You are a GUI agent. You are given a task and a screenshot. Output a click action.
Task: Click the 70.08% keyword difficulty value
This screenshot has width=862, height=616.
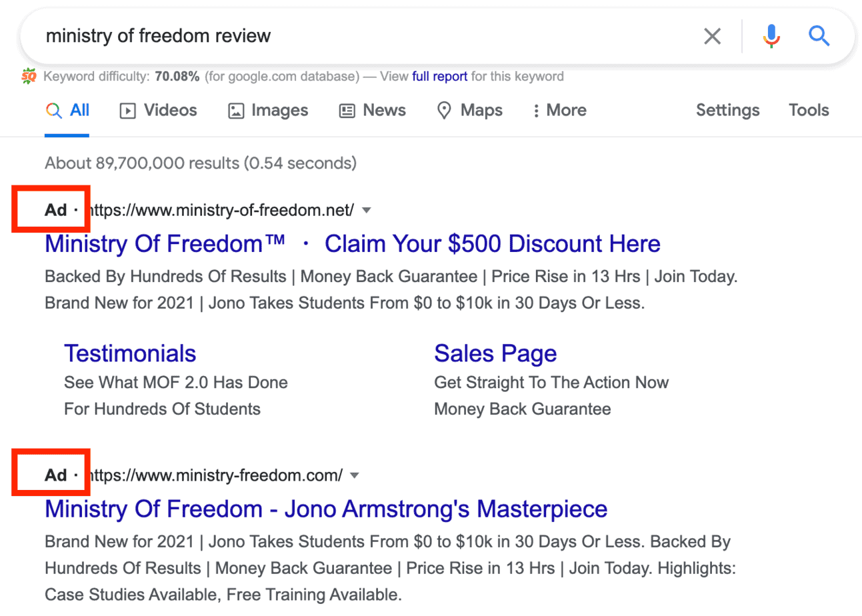177,77
